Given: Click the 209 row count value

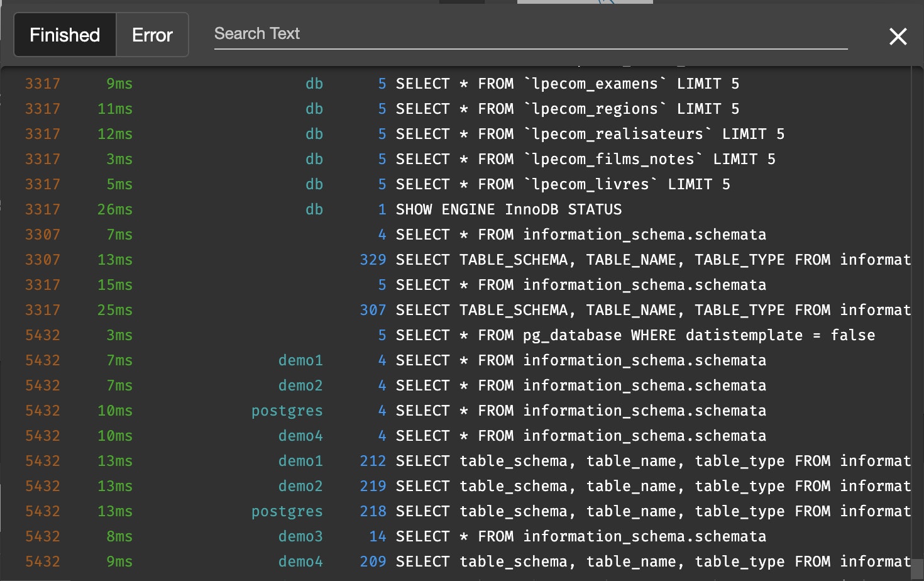Looking at the screenshot, I should [x=373, y=562].
